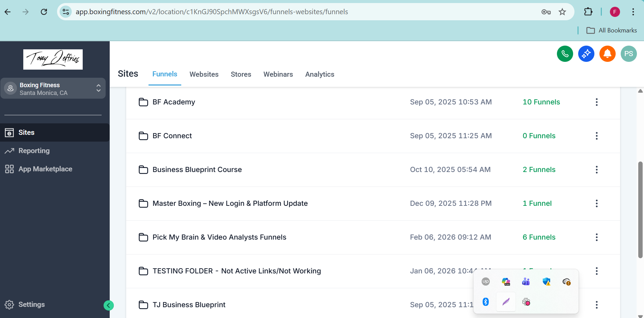
Task: Open the Pick My Brain funnels folder
Action: tap(219, 237)
